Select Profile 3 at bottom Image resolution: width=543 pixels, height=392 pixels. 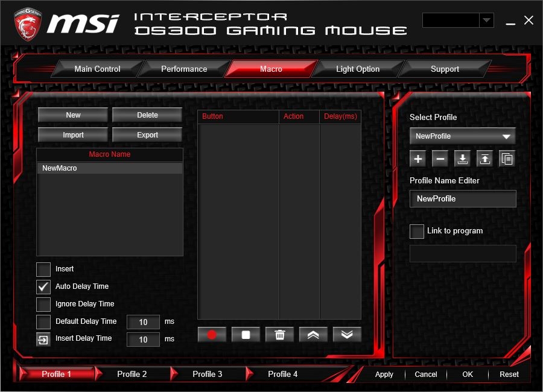point(208,374)
